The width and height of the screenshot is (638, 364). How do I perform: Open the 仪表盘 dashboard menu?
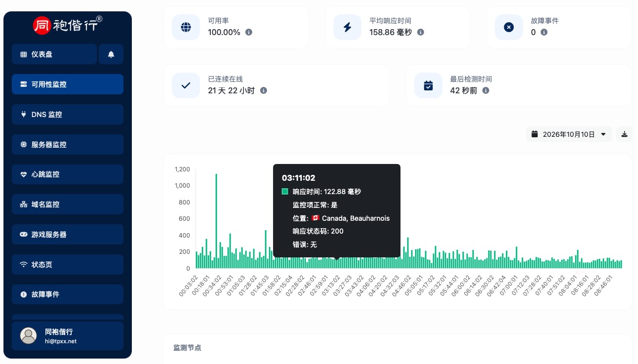pos(54,54)
